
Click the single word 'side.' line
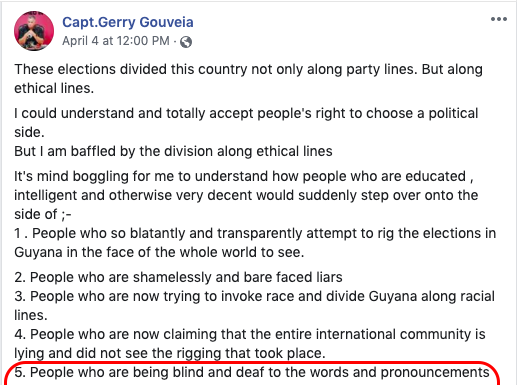tap(29, 132)
